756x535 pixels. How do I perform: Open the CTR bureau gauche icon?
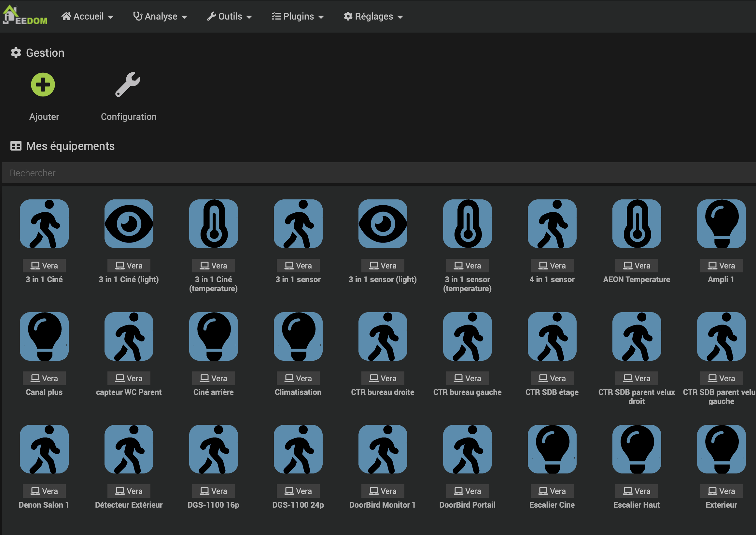[467, 336]
